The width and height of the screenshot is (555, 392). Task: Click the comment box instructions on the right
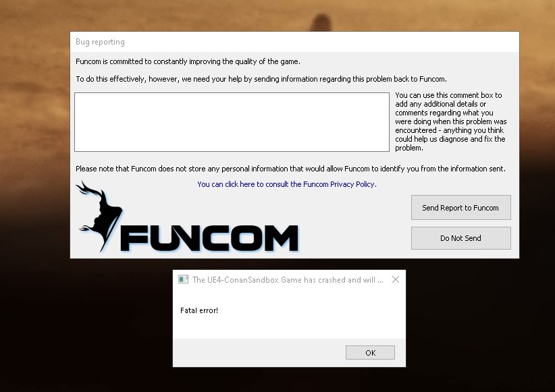pos(450,121)
